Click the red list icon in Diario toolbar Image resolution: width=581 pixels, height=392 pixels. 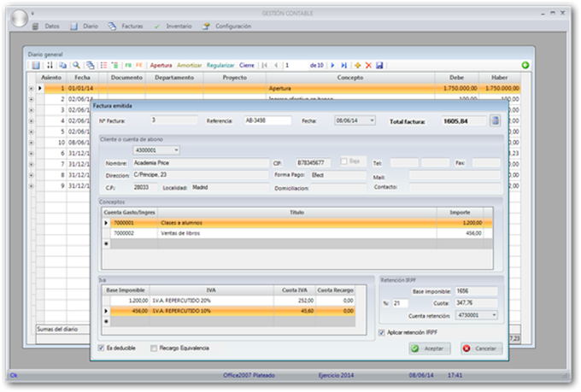pos(103,65)
